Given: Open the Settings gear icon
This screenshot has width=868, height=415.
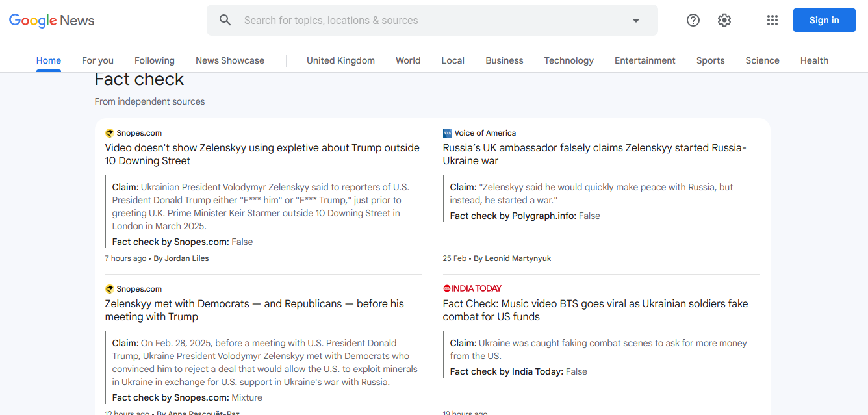Looking at the screenshot, I should pos(724,20).
